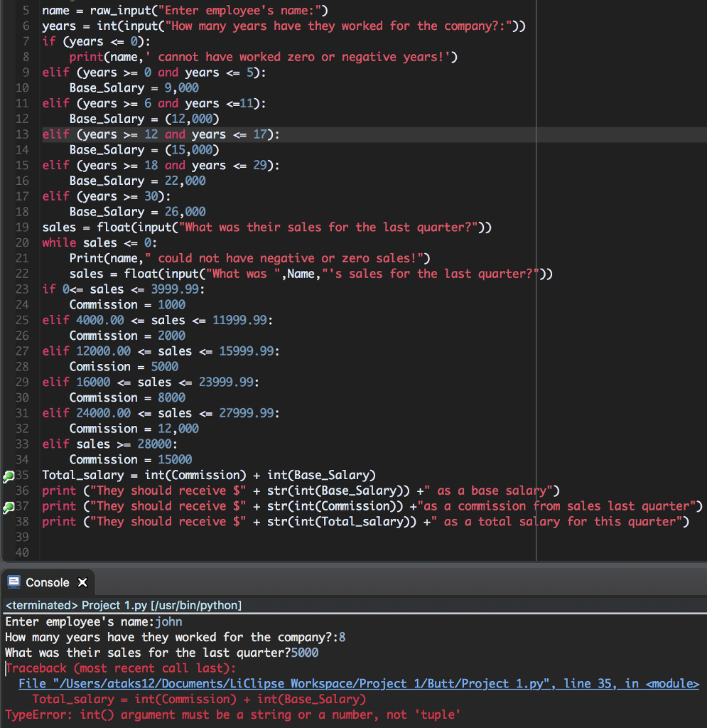The height and width of the screenshot is (728, 707).
Task: Click the 'Traceback (most recent call last):' line
Action: pos(121,668)
